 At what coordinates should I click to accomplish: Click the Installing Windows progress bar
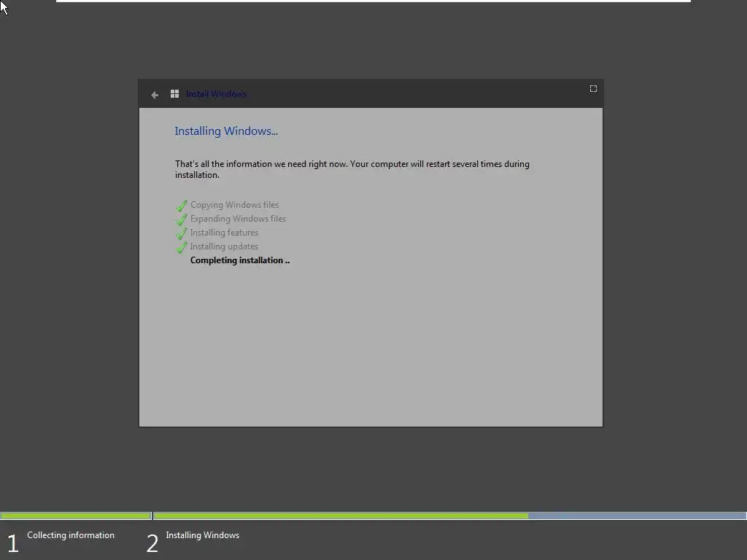[449, 516]
